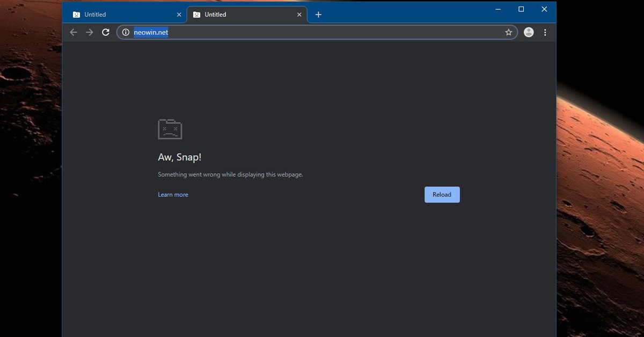Image resolution: width=644 pixels, height=337 pixels.
Task: Reload page using toolbar refresh icon
Action: tap(106, 32)
